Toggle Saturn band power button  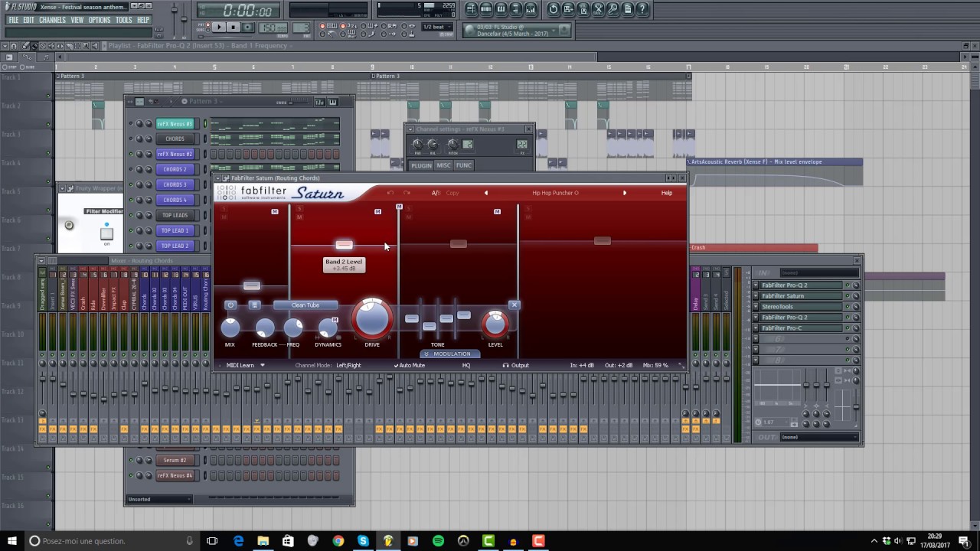230,305
